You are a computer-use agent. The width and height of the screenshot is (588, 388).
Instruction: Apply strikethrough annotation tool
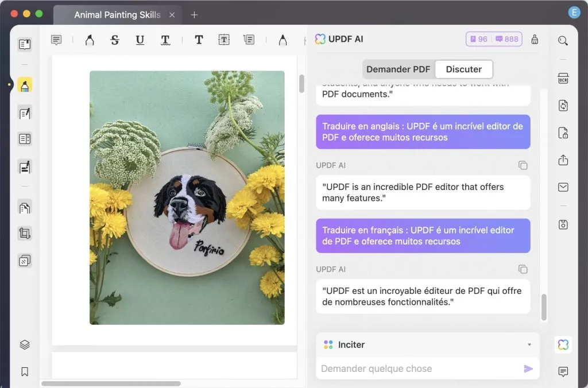pyautogui.click(x=115, y=40)
